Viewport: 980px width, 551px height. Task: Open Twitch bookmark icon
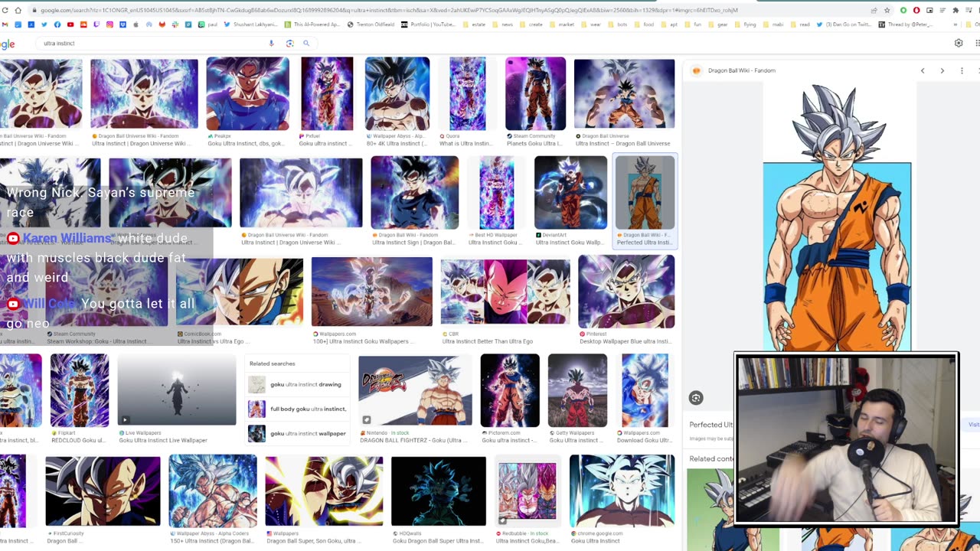pos(96,24)
